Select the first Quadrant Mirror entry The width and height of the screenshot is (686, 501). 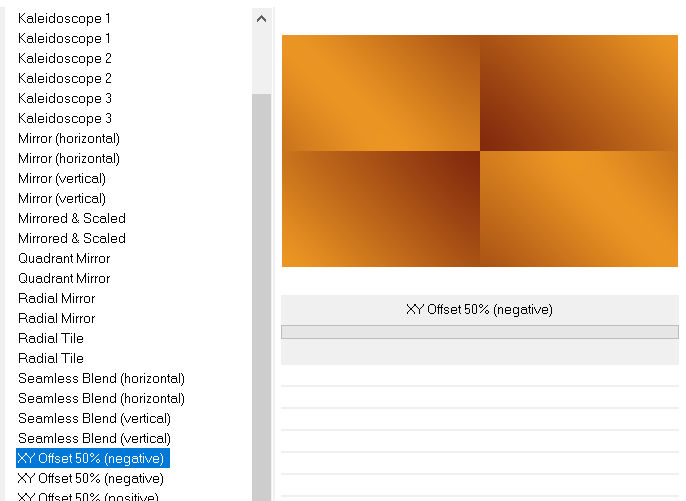click(x=64, y=258)
